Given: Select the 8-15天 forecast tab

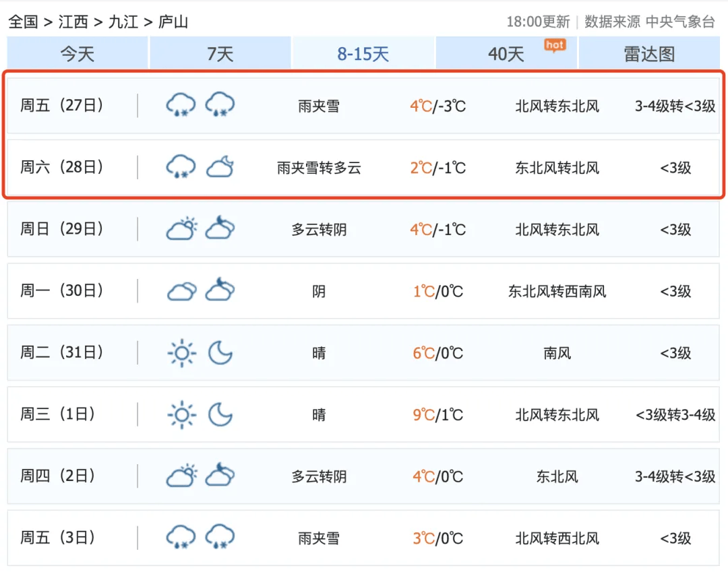Looking at the screenshot, I should tap(363, 54).
